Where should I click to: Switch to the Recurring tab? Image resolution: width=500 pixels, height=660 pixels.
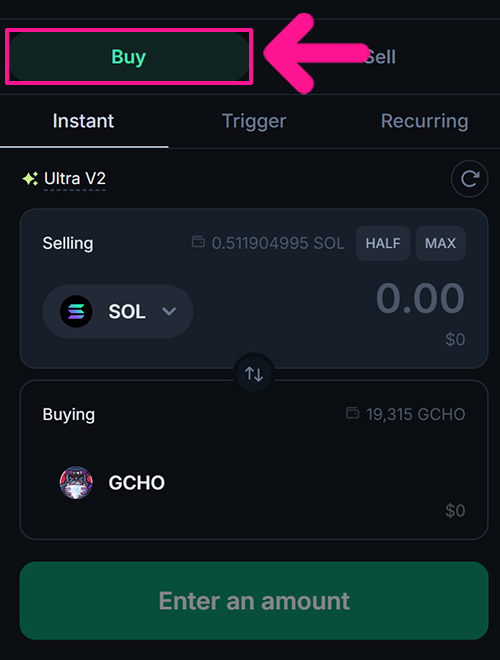coord(424,121)
